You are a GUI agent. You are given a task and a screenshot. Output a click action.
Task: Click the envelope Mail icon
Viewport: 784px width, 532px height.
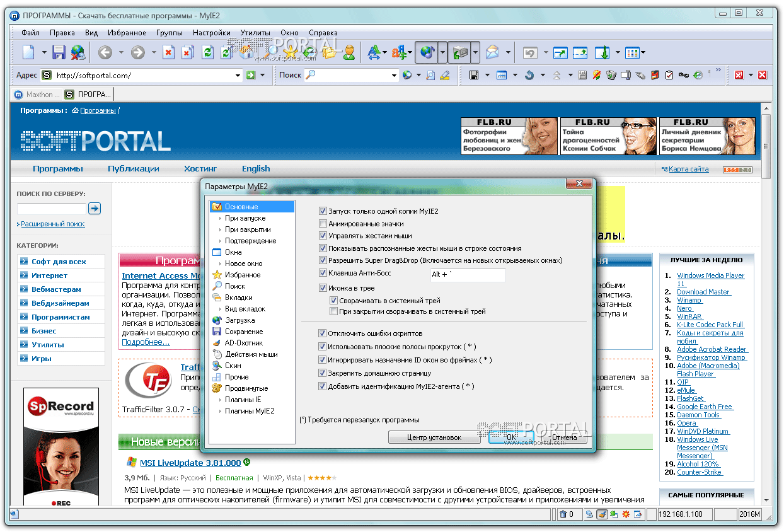(492, 53)
